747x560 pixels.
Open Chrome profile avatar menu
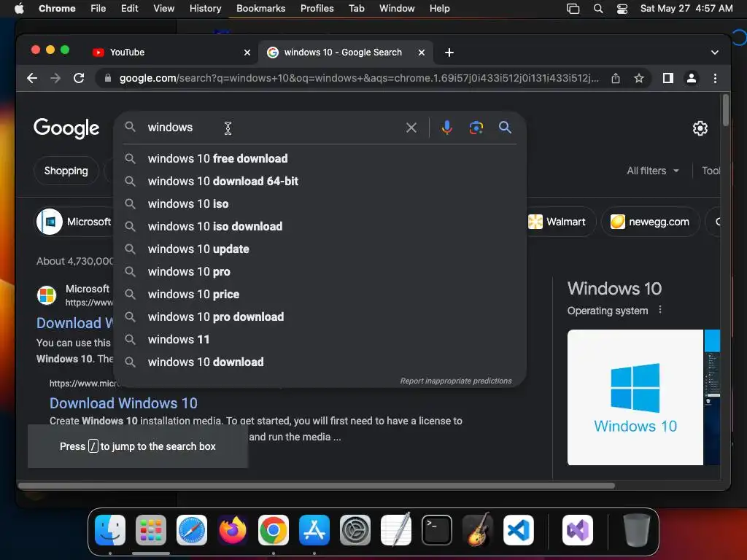pyautogui.click(x=692, y=78)
